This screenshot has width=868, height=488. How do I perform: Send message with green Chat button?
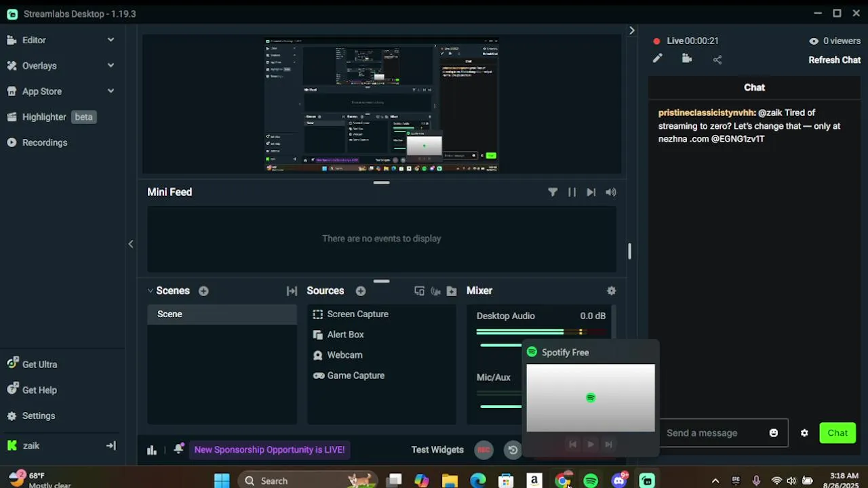(837, 433)
